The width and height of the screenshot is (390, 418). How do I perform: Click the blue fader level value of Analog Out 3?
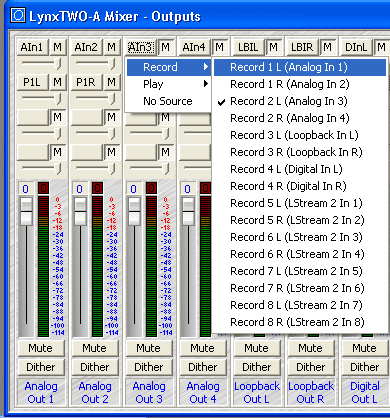pos(134,189)
